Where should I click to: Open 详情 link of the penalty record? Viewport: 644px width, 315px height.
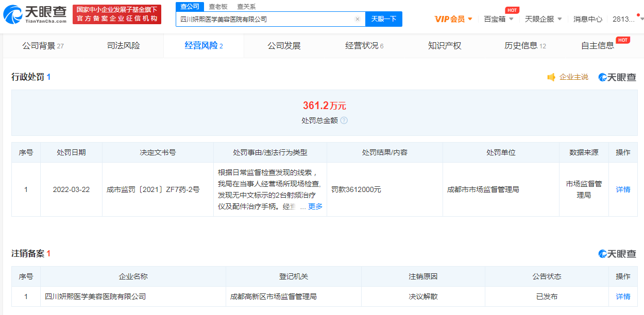pos(622,189)
